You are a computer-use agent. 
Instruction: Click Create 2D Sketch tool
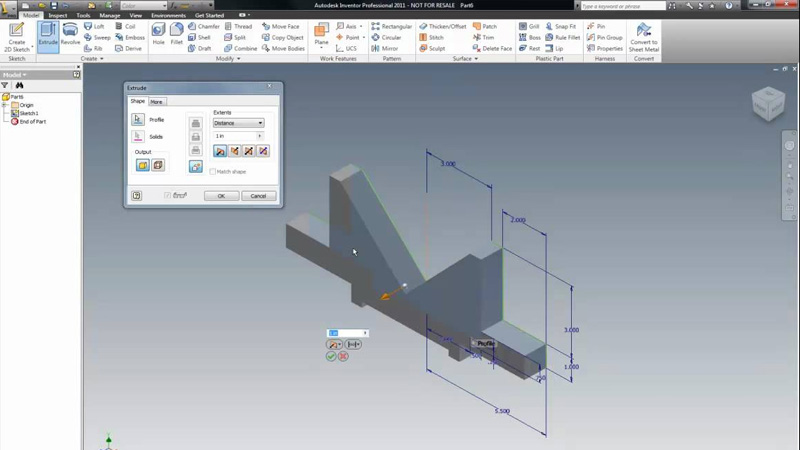point(16,37)
